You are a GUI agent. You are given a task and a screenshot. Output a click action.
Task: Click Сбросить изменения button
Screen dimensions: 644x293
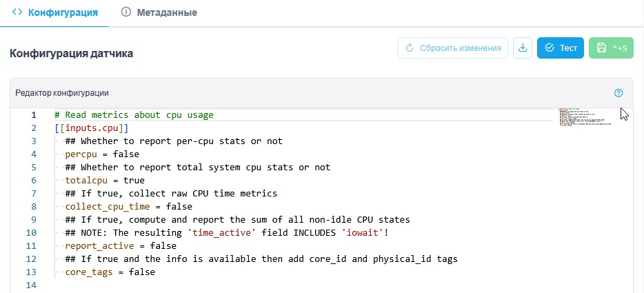point(453,48)
